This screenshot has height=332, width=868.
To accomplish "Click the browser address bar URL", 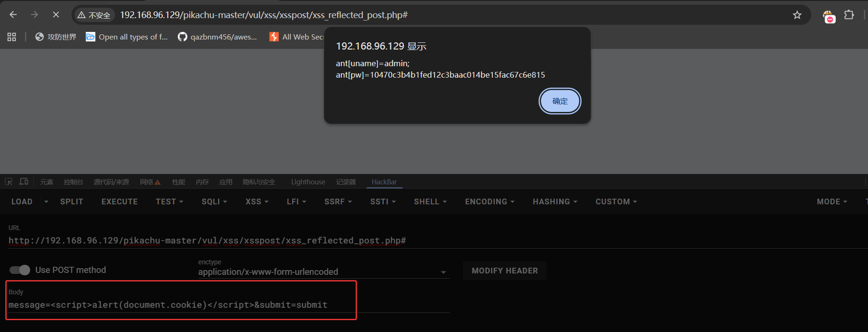I will (x=264, y=15).
